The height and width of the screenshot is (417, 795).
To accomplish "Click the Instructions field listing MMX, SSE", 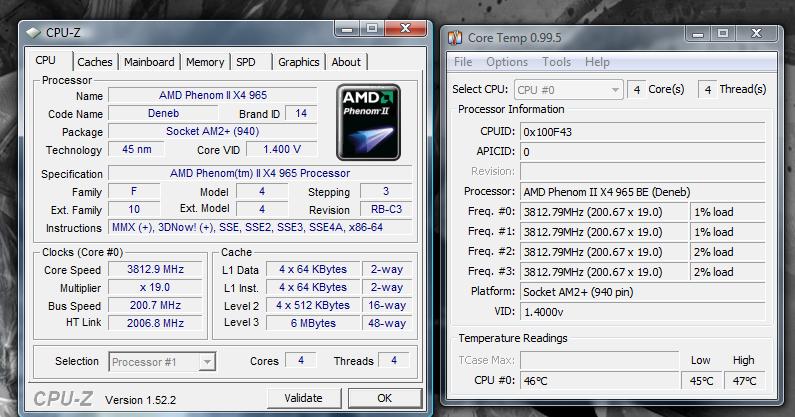I will point(260,227).
